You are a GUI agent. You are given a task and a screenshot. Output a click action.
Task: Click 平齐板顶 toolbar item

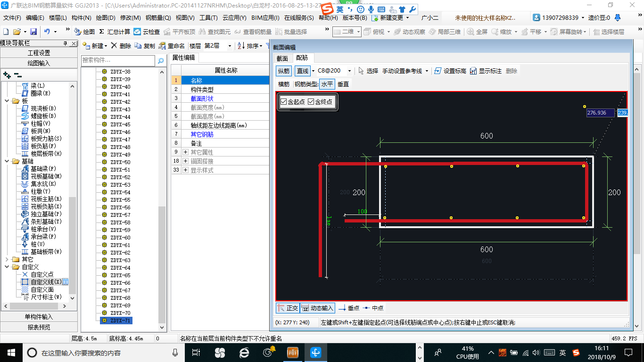(179, 32)
